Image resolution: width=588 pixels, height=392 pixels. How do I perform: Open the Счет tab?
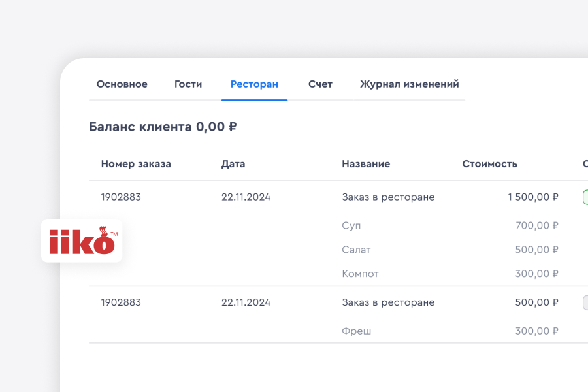coord(320,84)
